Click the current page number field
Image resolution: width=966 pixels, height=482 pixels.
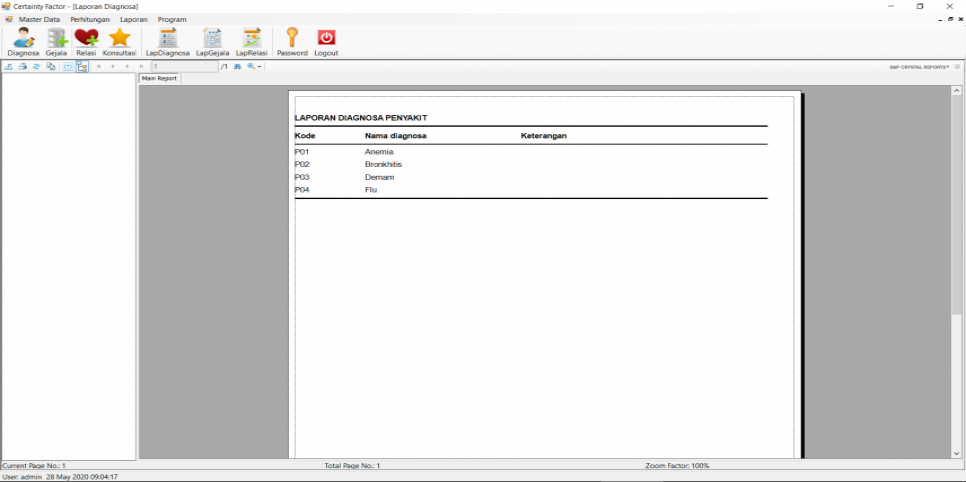point(185,66)
